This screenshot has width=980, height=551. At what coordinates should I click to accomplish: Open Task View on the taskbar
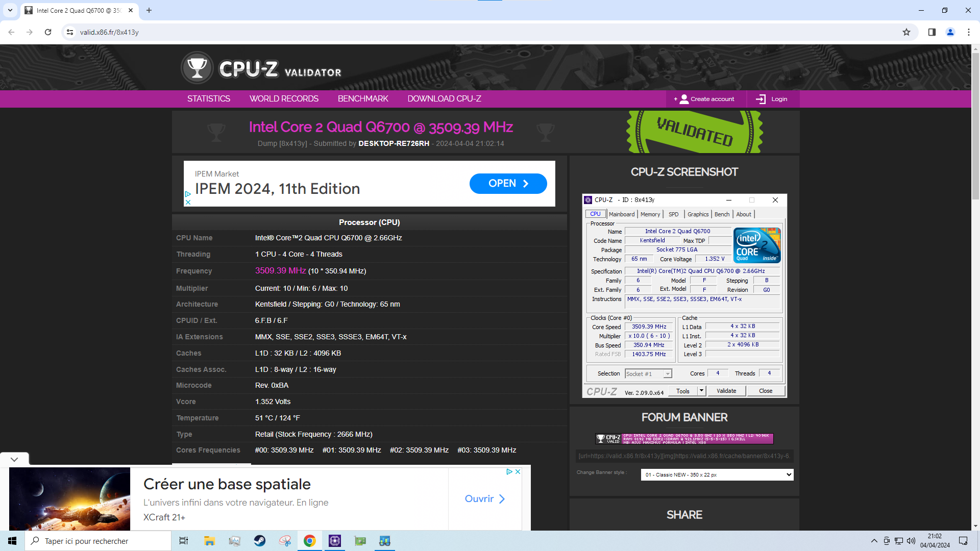pyautogui.click(x=184, y=541)
